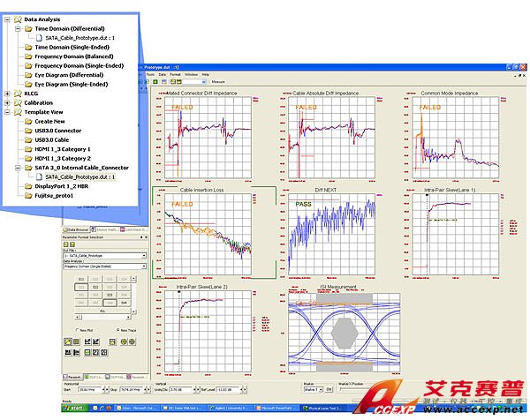Click the Calibration star folder icon

coord(18,102)
